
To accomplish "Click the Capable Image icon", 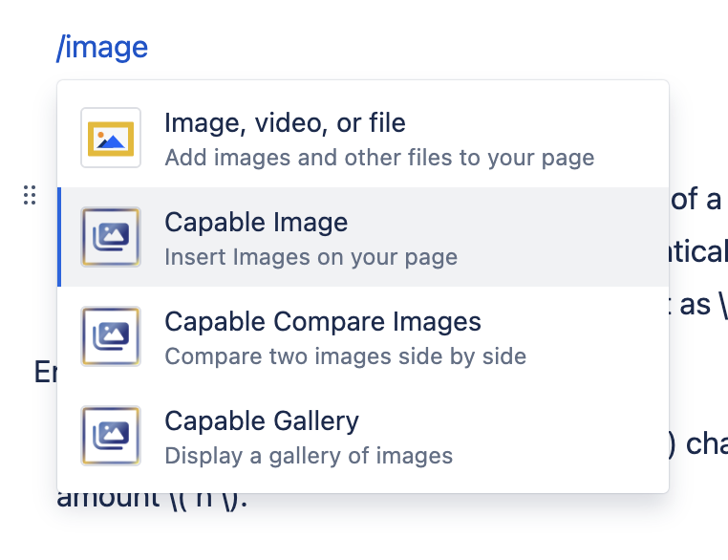I will pos(111,237).
